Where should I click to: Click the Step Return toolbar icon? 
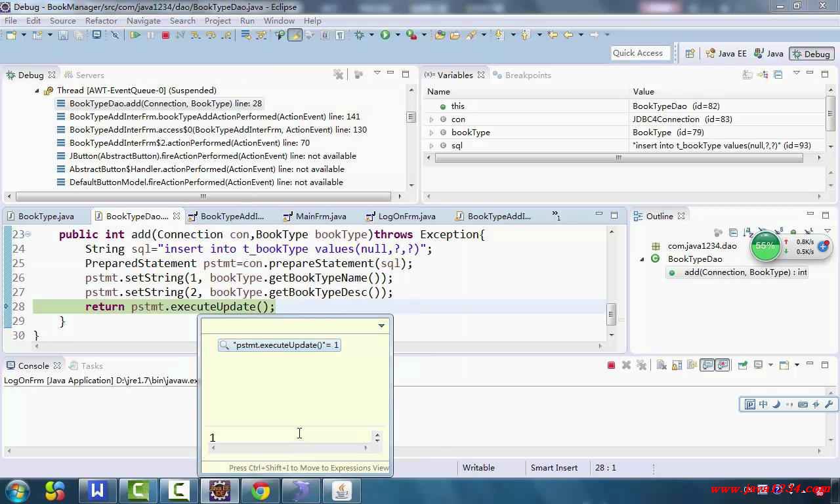(226, 35)
